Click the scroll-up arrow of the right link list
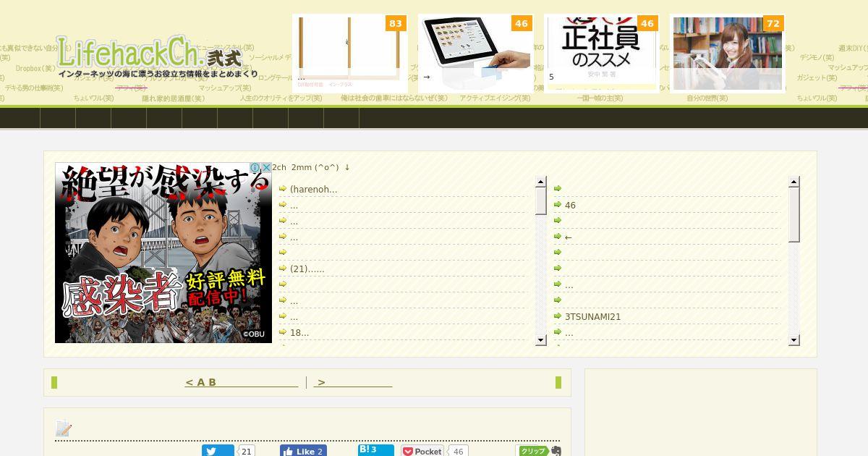 tap(793, 182)
